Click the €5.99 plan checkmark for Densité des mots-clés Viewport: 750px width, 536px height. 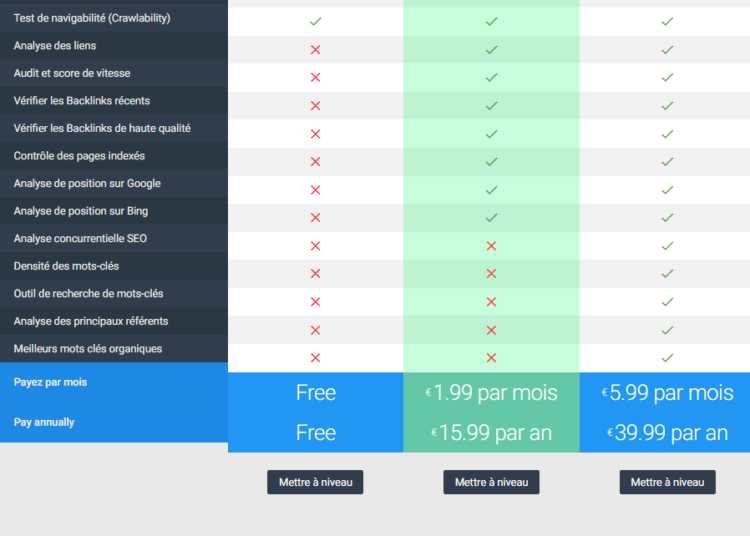pyautogui.click(x=667, y=273)
